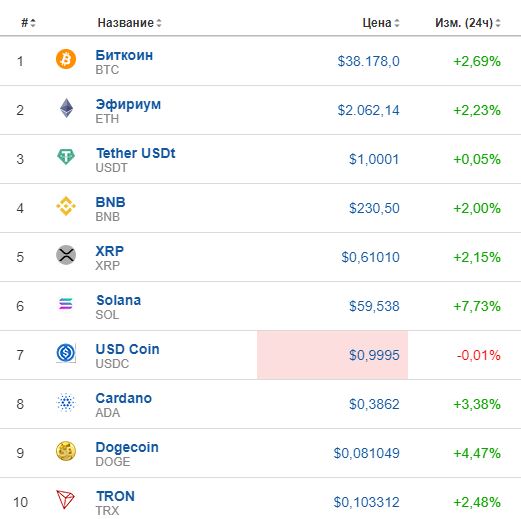Click the Solana striped logo icon
Viewport: 521px width, 519px height.
(66, 304)
